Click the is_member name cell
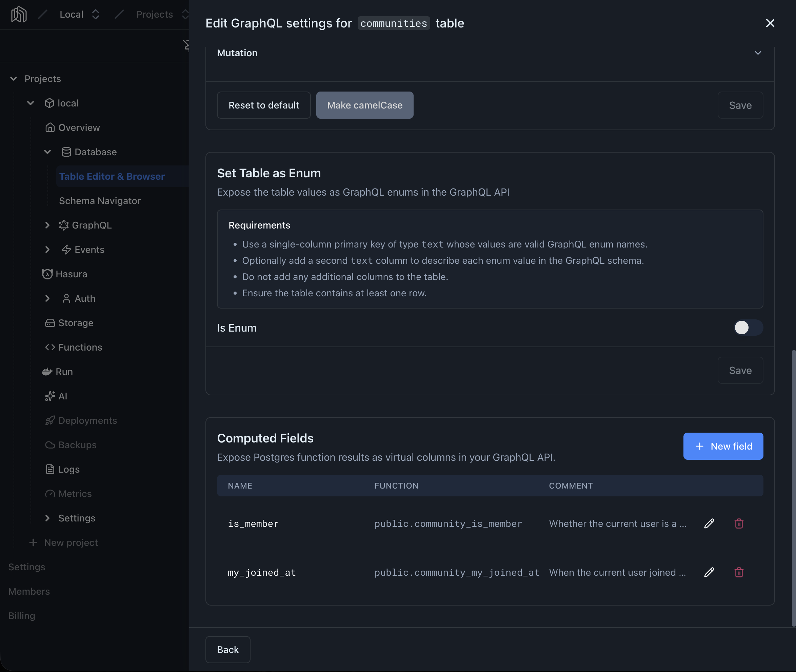This screenshot has height=672, width=796. pyautogui.click(x=253, y=524)
